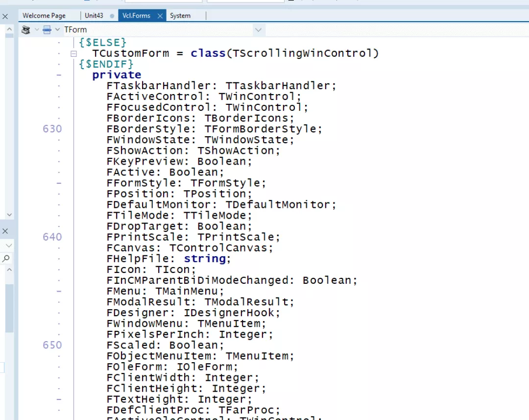Click upper left panel scroll down arrow

click(x=9, y=215)
